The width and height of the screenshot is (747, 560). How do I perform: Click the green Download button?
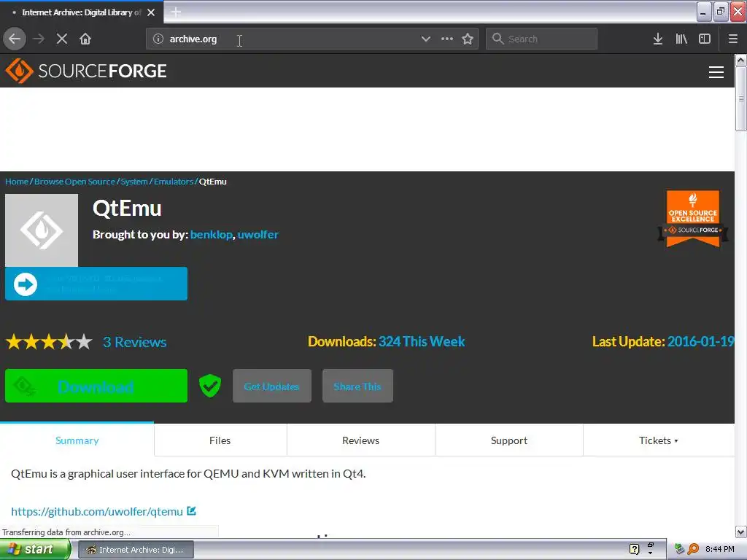(x=96, y=386)
